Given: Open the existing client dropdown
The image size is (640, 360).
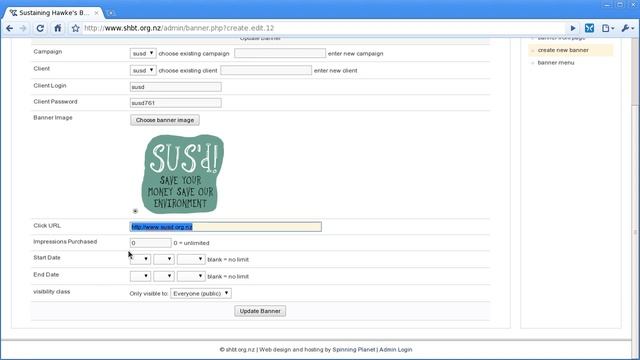Looking at the screenshot, I should coord(143,70).
